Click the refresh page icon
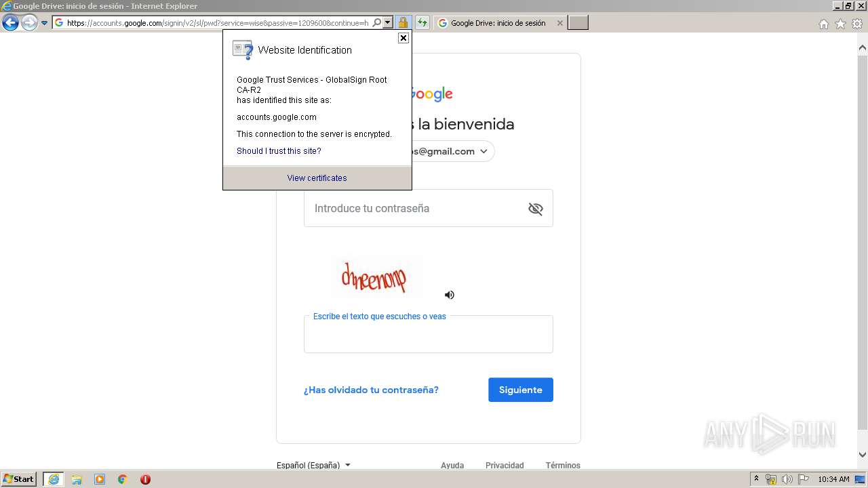The image size is (868, 488). tap(422, 23)
